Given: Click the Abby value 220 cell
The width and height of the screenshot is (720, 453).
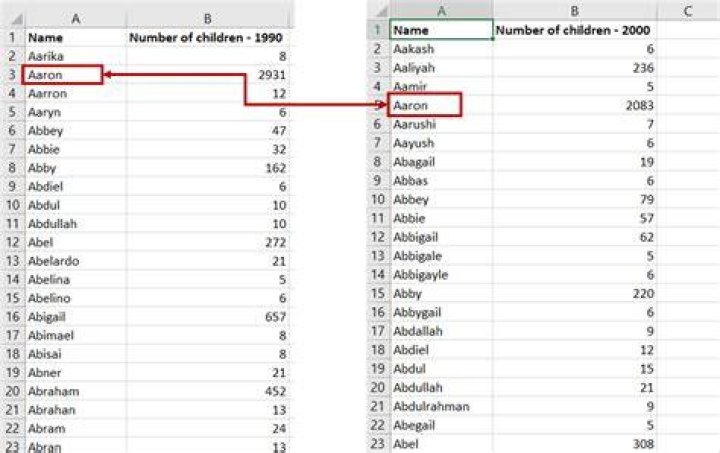Looking at the screenshot, I should pyautogui.click(x=574, y=293).
